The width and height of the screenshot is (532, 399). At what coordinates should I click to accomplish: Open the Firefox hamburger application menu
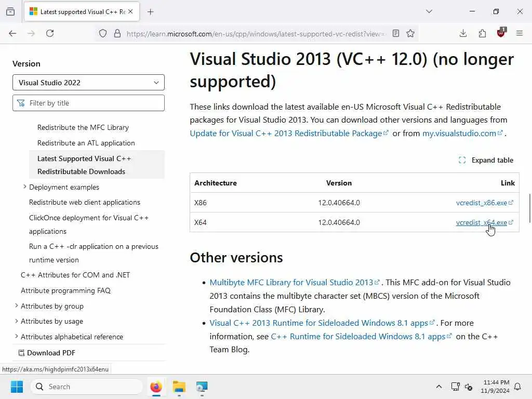point(520,33)
